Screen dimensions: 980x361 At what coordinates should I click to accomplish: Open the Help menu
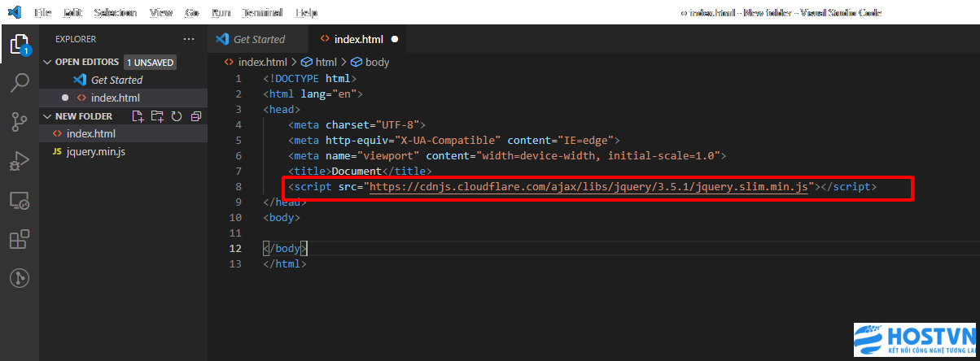pos(306,13)
